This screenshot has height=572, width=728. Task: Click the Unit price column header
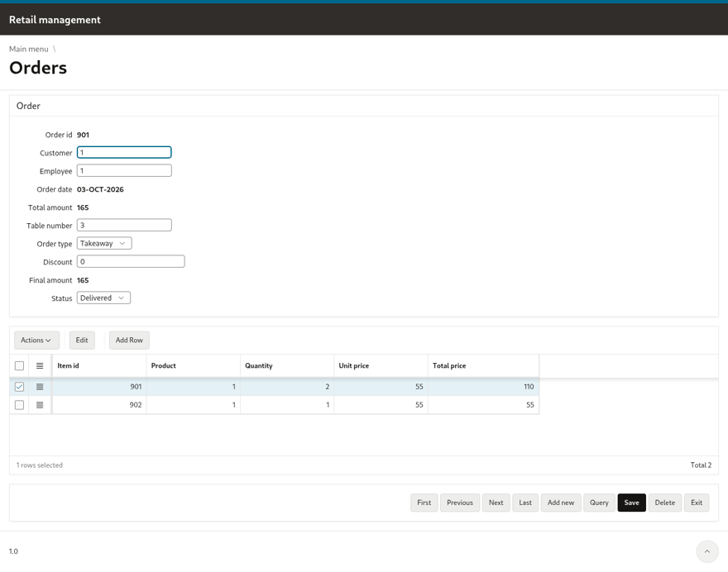(381, 366)
